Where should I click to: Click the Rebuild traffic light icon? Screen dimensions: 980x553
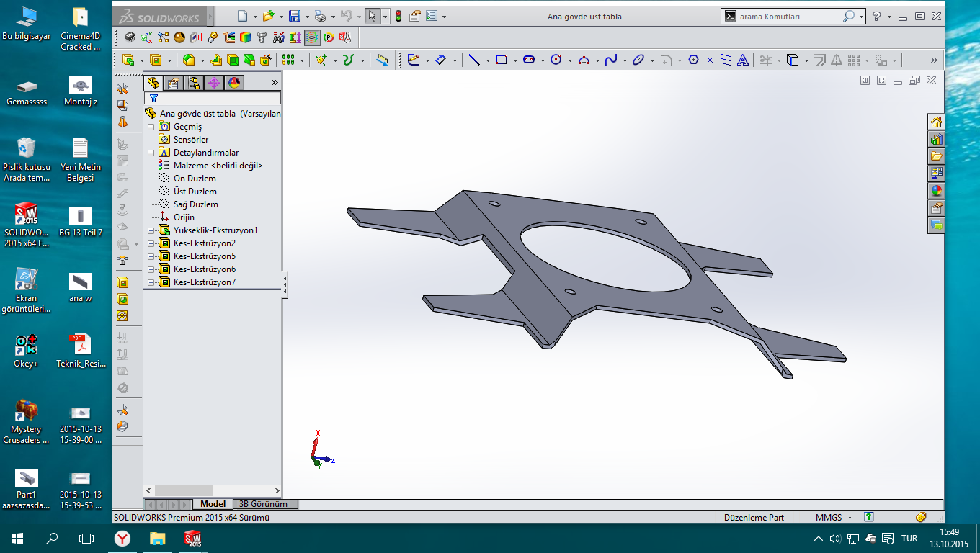click(x=398, y=16)
